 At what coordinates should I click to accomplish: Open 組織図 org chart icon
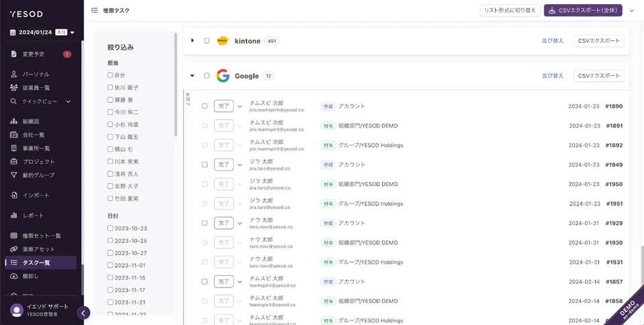14,122
